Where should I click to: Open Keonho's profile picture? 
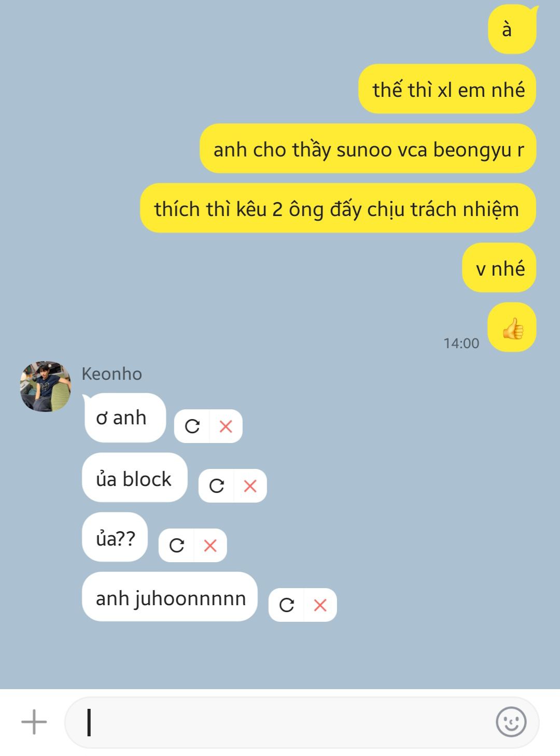[x=46, y=387]
